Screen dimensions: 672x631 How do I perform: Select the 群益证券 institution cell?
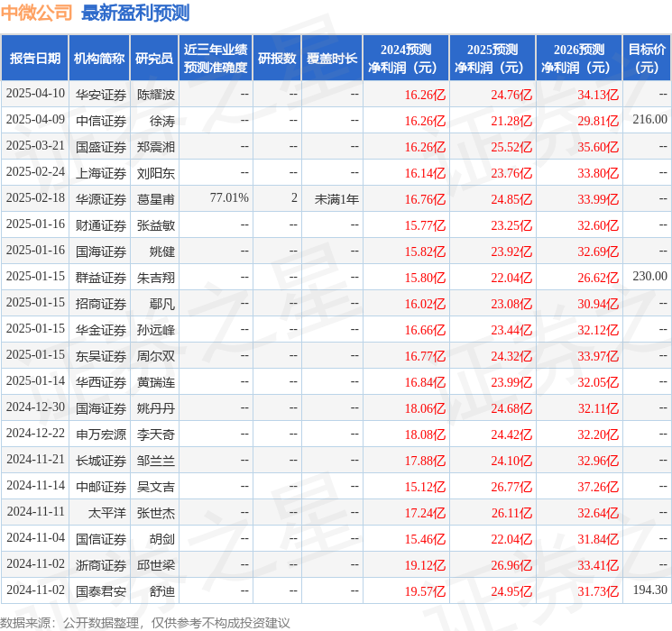[101, 277]
